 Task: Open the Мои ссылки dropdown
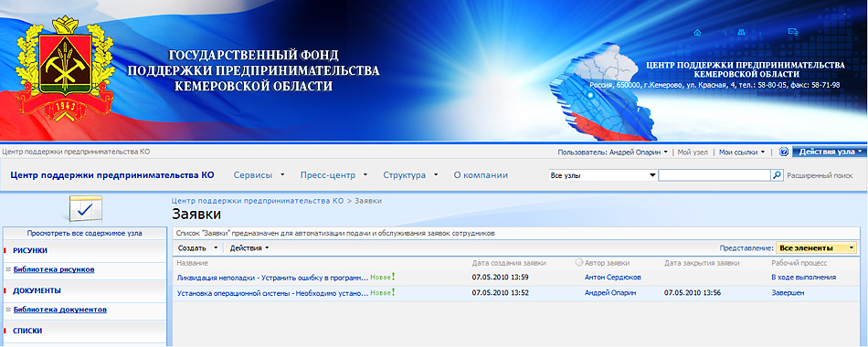(742, 152)
